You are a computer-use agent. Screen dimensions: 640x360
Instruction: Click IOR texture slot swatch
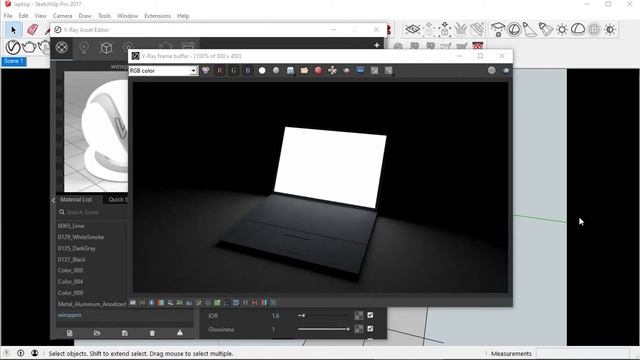pos(358,316)
